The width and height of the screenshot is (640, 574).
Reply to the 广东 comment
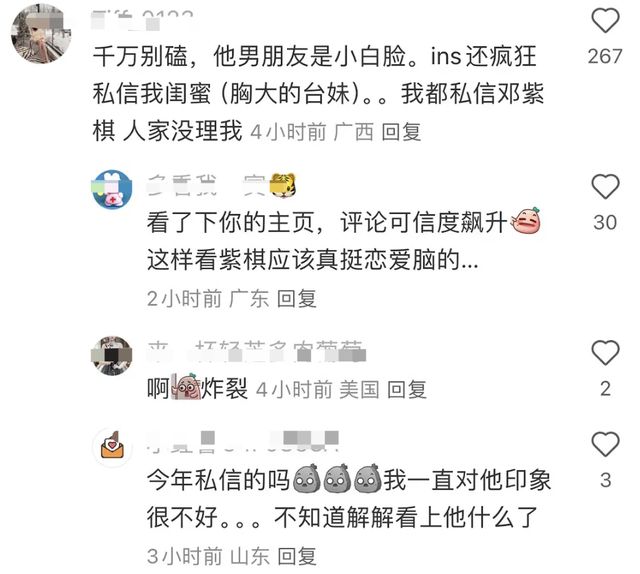click(297, 299)
